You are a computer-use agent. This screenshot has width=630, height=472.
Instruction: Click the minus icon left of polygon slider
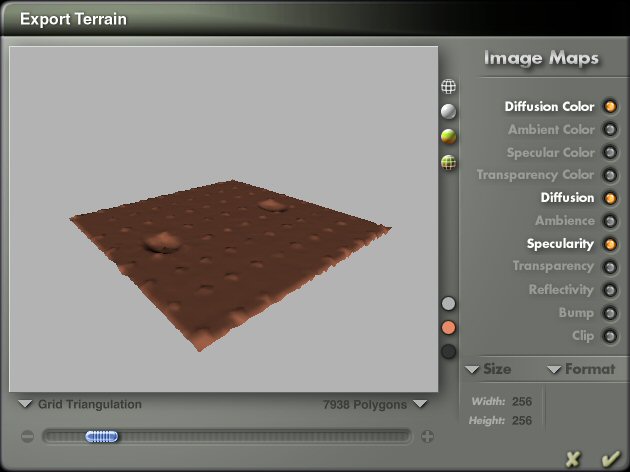(27, 436)
